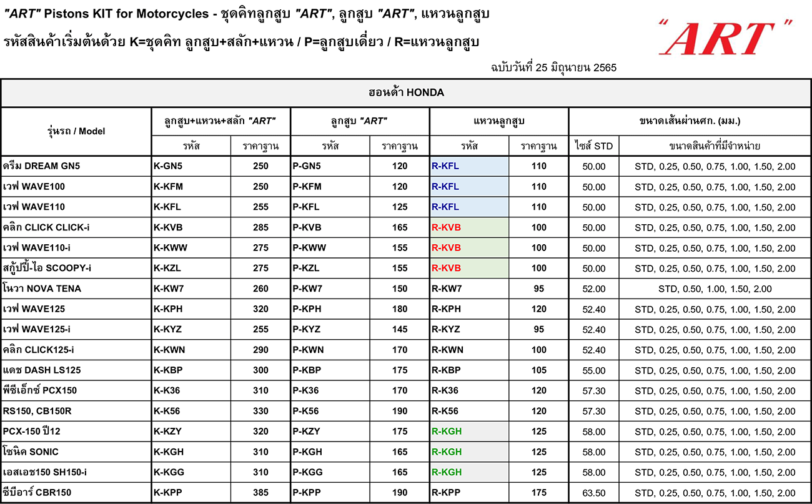
Task: Select the ซีบีอาร์ CBR150 model cell
Action: click(x=76, y=492)
